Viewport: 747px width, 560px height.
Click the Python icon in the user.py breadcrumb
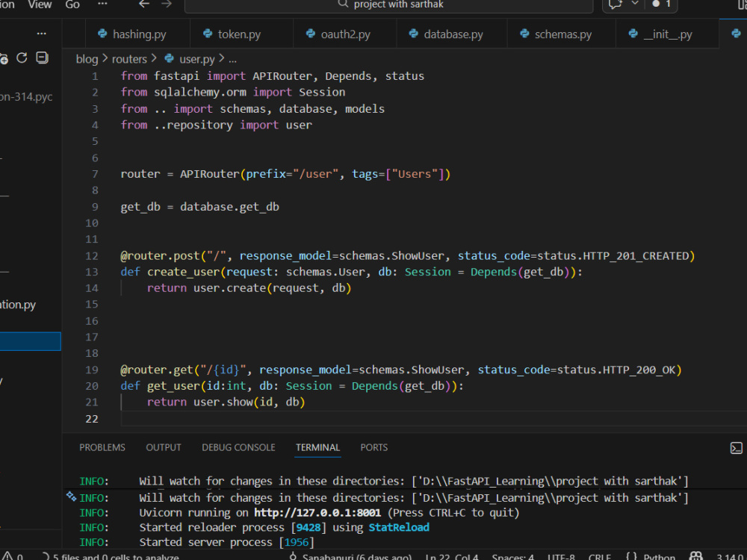(x=169, y=58)
